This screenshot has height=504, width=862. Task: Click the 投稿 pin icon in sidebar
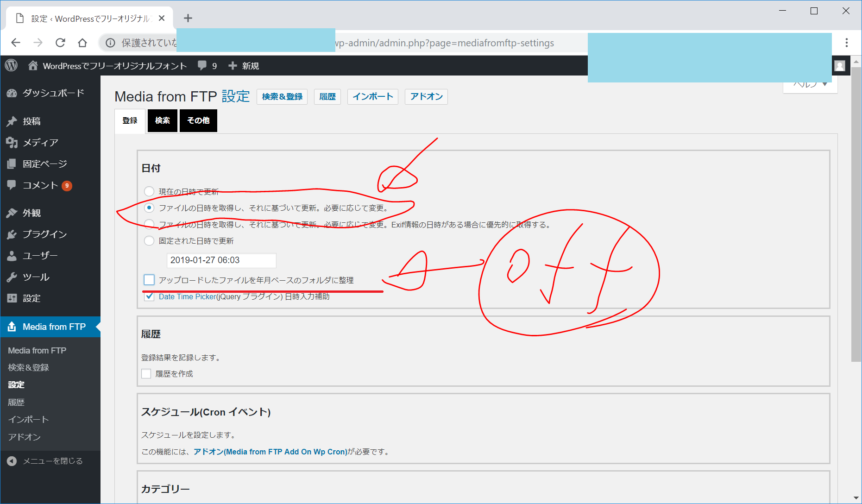[x=12, y=121]
